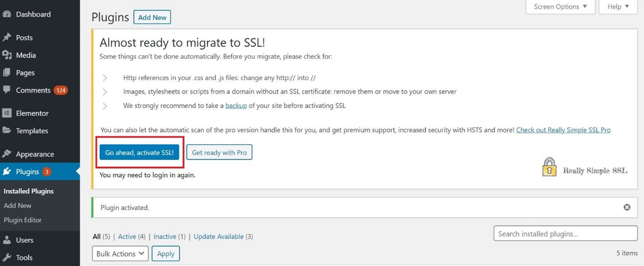644x266 pixels.
Task: Click the Media library icon
Action: click(x=7, y=55)
